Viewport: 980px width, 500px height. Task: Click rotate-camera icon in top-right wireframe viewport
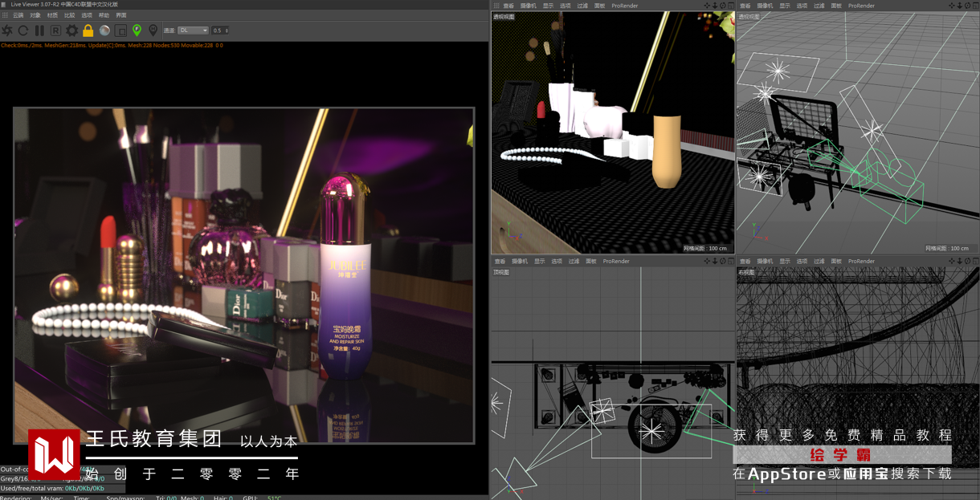(x=967, y=6)
